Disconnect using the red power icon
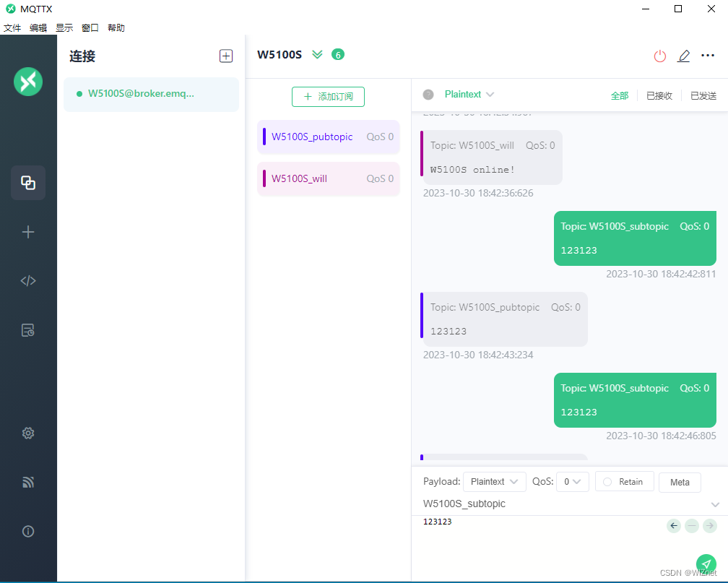 (660, 56)
